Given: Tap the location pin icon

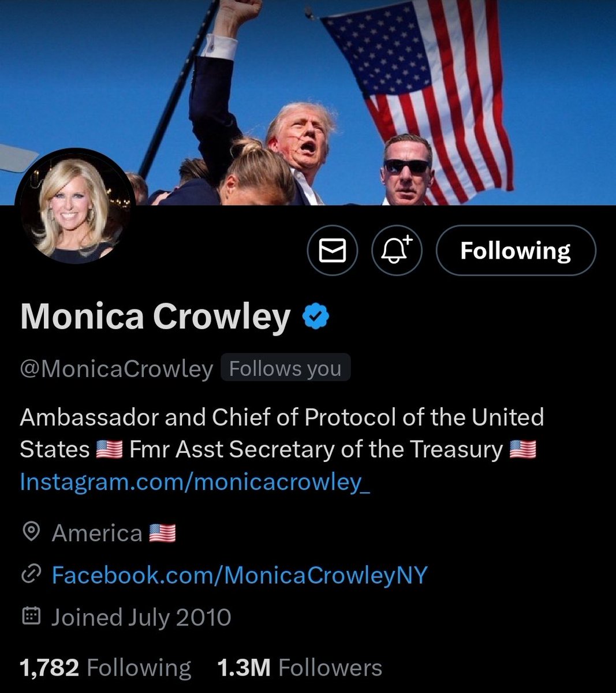Looking at the screenshot, I should tap(31, 532).
